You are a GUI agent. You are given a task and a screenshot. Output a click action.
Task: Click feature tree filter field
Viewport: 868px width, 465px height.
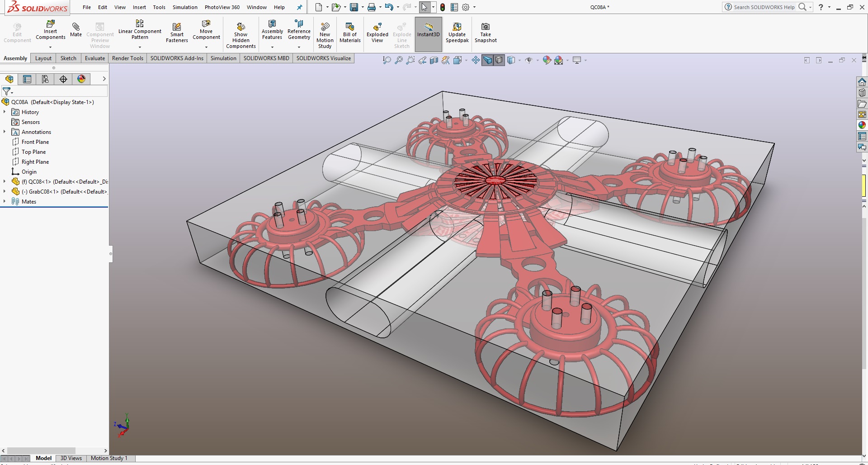click(55, 91)
